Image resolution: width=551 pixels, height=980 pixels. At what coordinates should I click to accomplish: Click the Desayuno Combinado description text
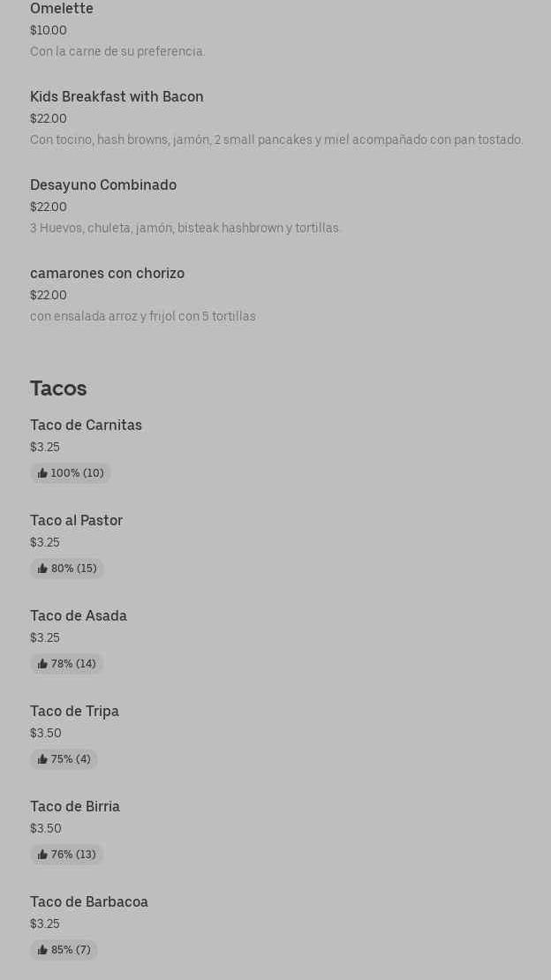pyautogui.click(x=185, y=229)
